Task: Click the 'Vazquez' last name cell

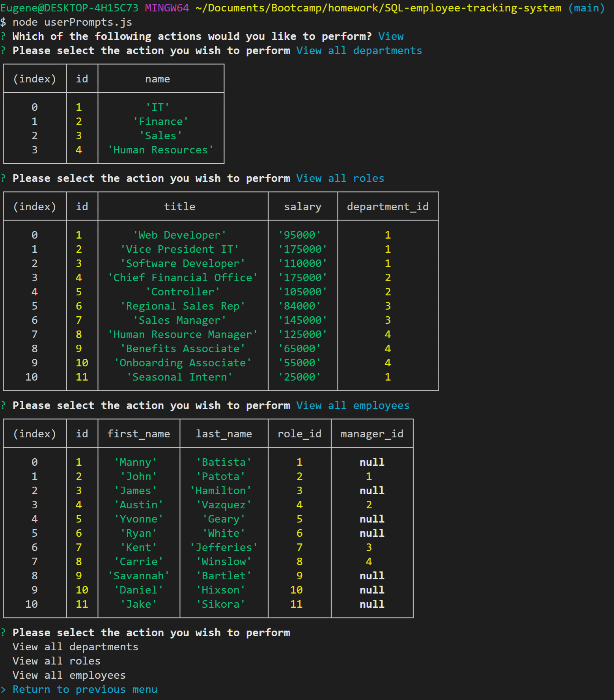Action: [x=224, y=505]
